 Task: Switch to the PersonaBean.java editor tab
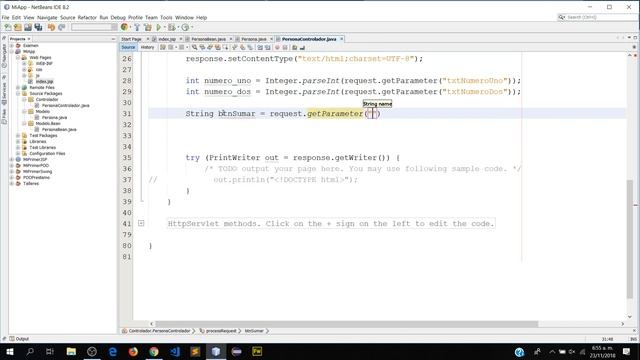208,39
